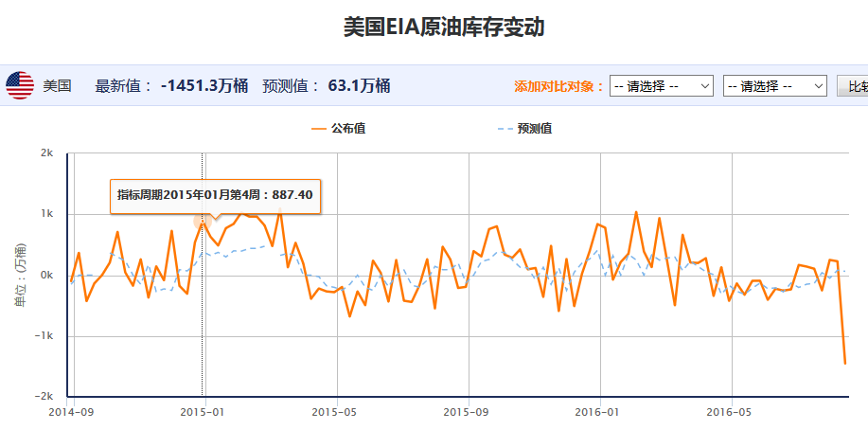Click the 单位:(万桶) y-axis title

click(x=20, y=275)
